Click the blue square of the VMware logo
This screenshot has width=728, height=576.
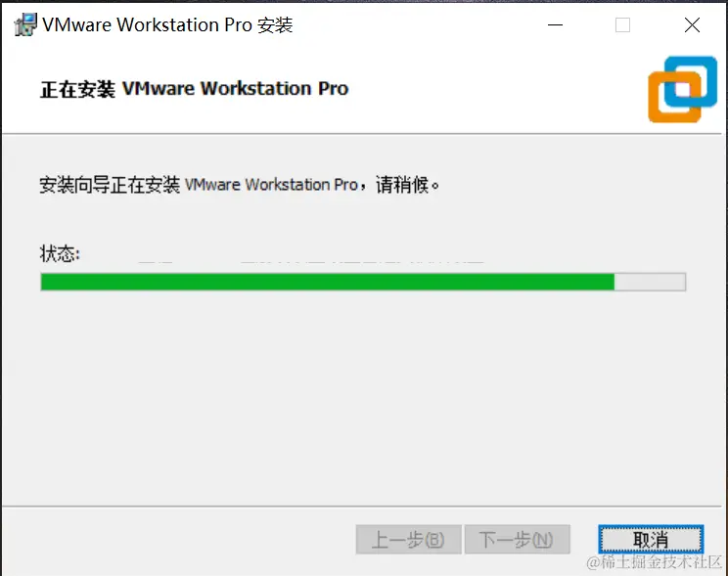click(691, 82)
